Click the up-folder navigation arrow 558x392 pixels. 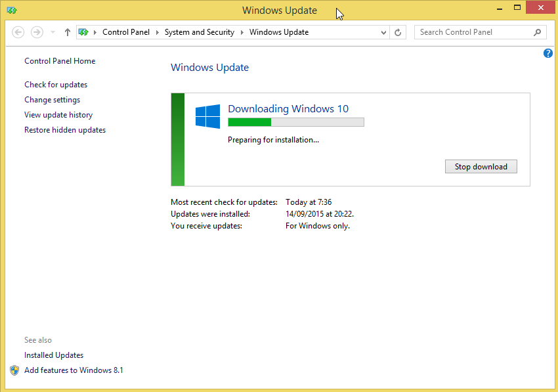tap(67, 32)
